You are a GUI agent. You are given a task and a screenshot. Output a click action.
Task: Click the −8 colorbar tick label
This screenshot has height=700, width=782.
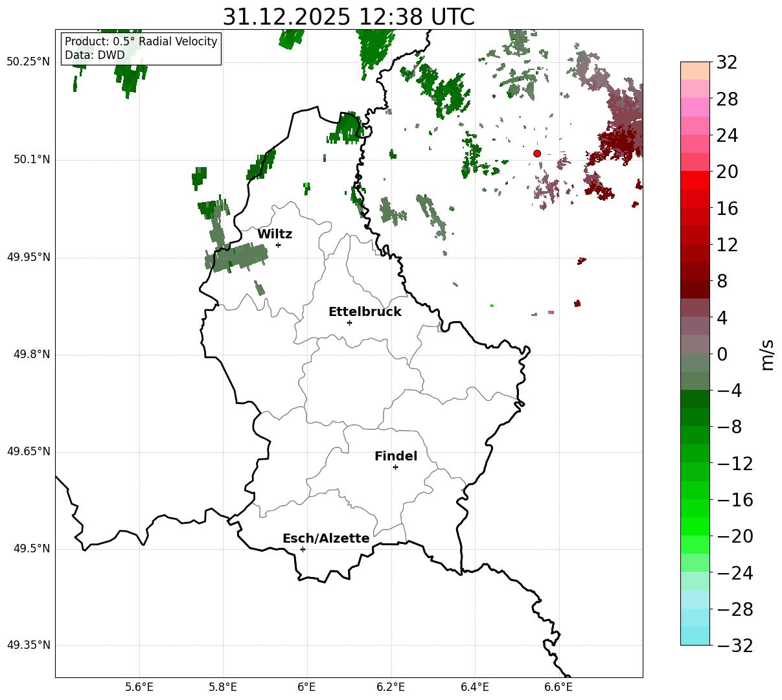[x=729, y=427]
